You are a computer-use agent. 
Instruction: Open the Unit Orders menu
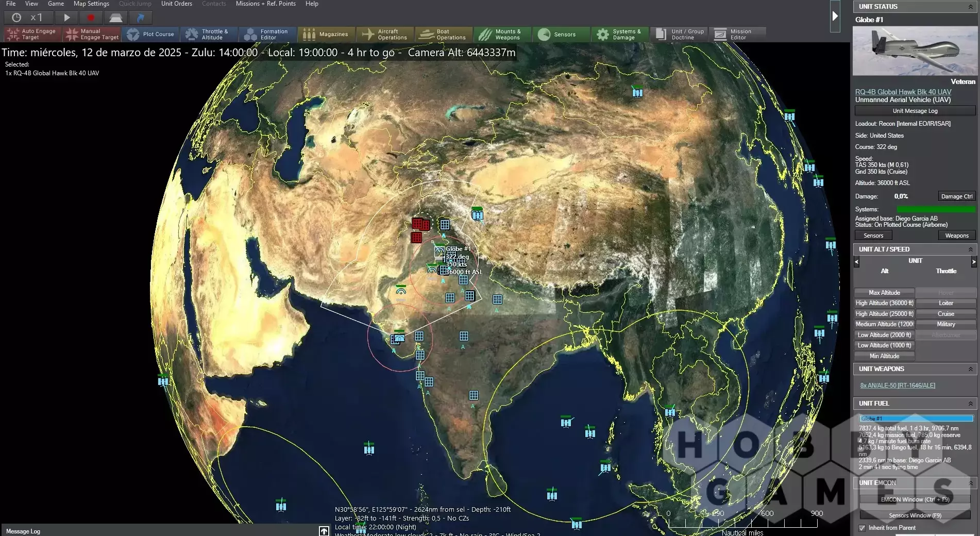coord(176,4)
